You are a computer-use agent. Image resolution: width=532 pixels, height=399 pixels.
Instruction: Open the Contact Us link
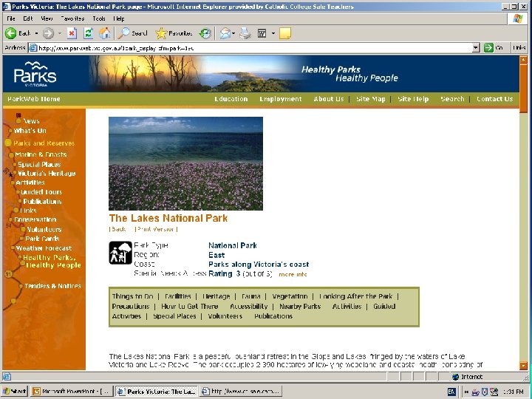(x=494, y=99)
